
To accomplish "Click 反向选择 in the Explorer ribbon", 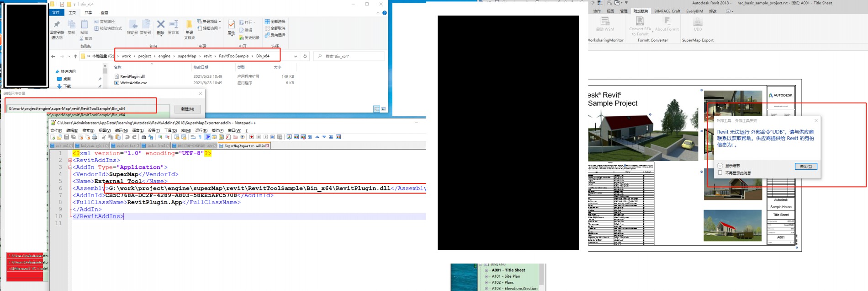I will (x=275, y=35).
